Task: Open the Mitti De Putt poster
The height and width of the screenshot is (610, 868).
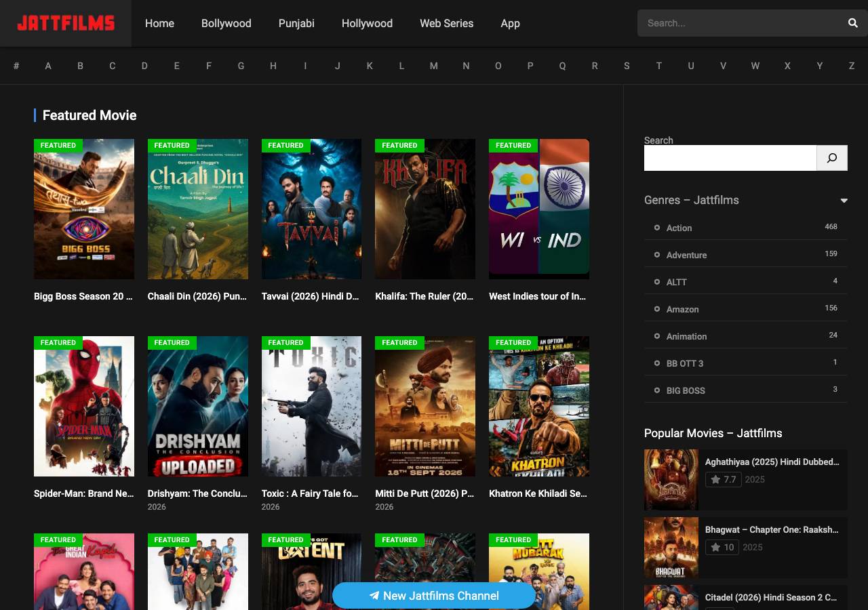Action: tap(425, 406)
